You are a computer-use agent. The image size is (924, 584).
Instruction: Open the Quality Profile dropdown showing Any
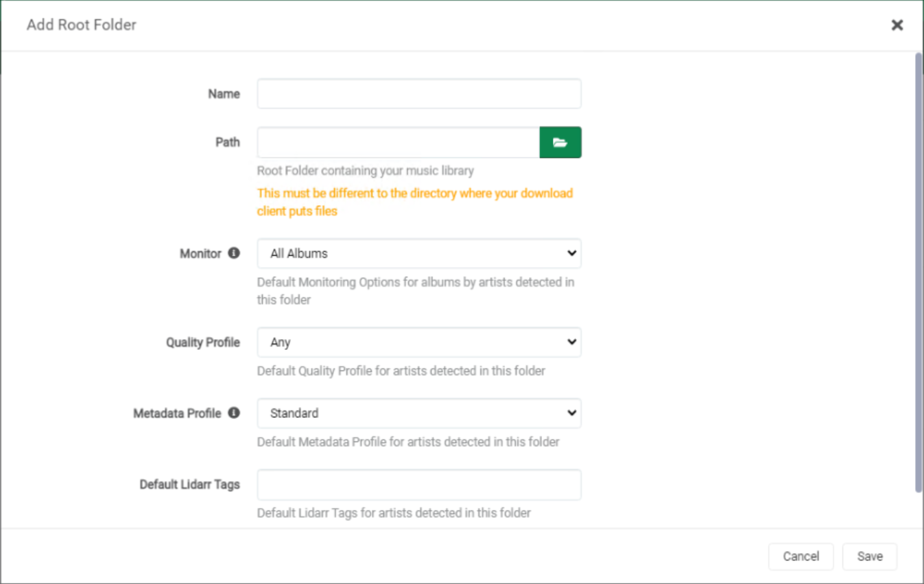(419, 342)
